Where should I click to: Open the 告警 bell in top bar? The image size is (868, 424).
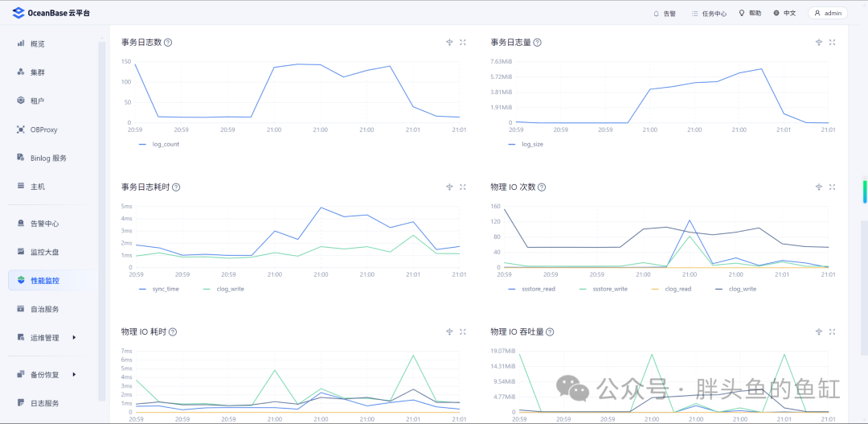(665, 14)
